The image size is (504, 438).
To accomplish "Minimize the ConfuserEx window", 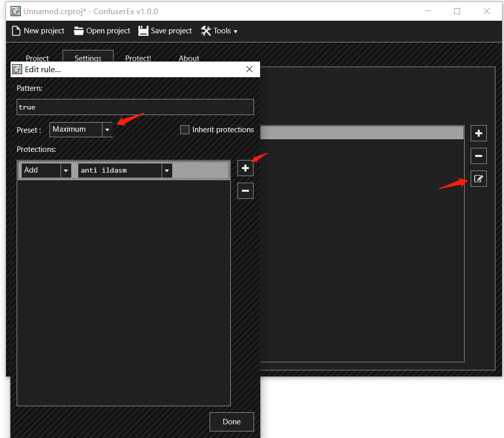I will [428, 11].
